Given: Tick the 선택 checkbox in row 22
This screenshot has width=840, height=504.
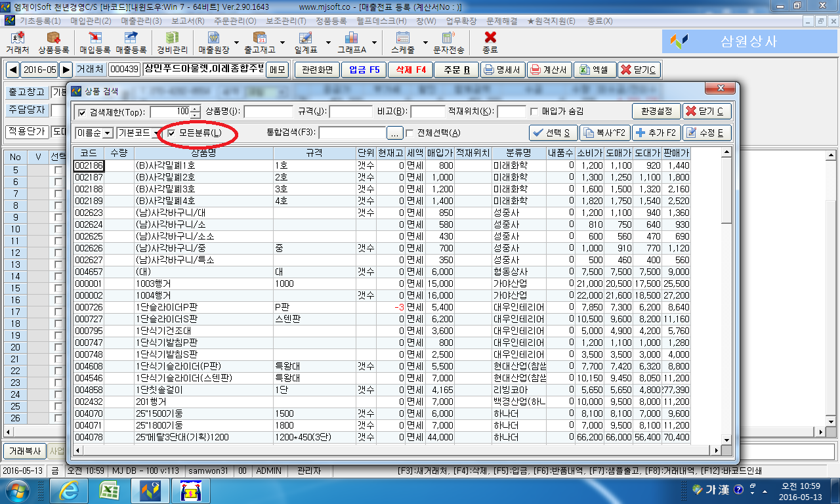Looking at the screenshot, I should pyautogui.click(x=59, y=371).
